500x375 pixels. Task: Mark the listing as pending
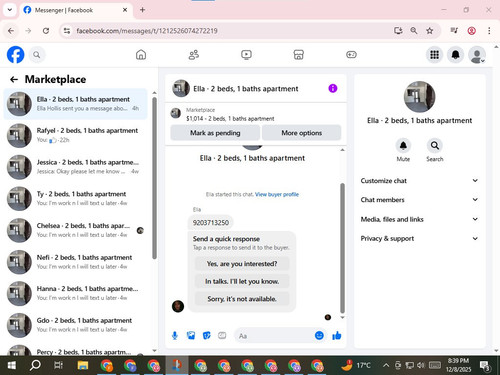(x=215, y=133)
